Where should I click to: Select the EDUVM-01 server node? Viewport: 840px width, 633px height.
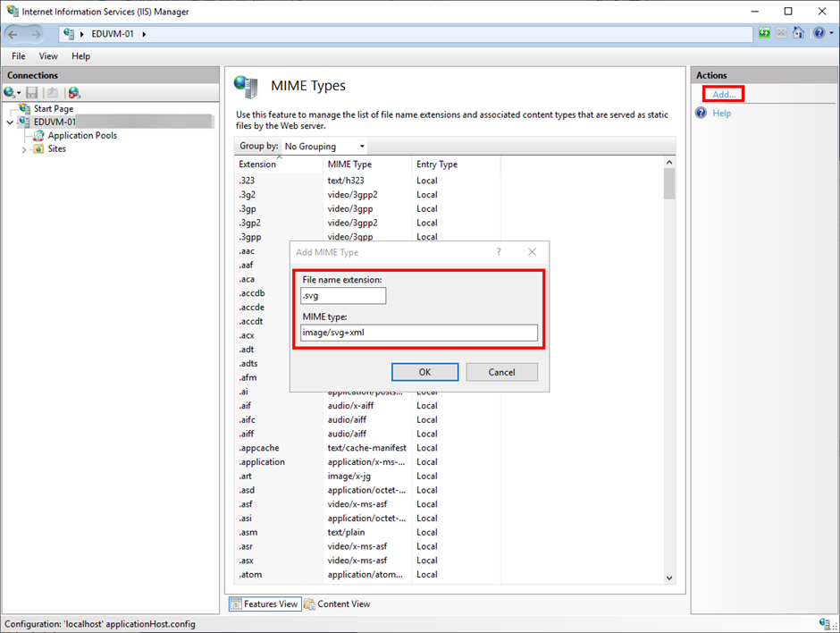55,122
